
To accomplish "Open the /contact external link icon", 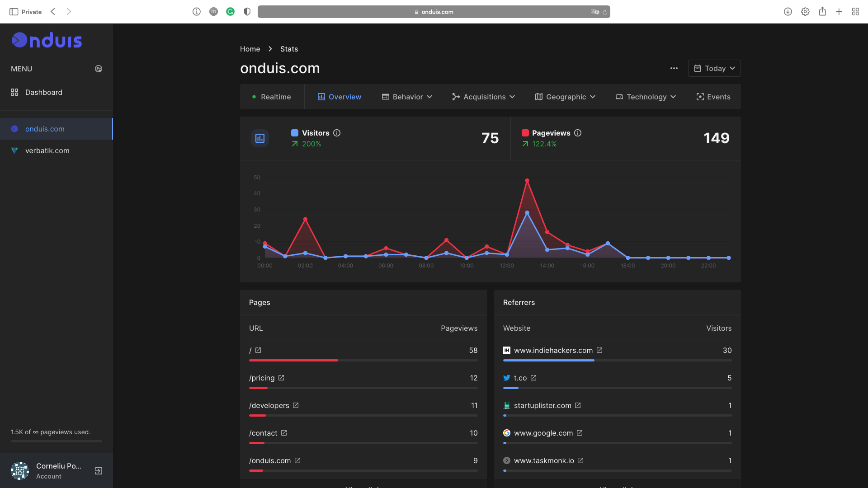I will pyautogui.click(x=284, y=433).
